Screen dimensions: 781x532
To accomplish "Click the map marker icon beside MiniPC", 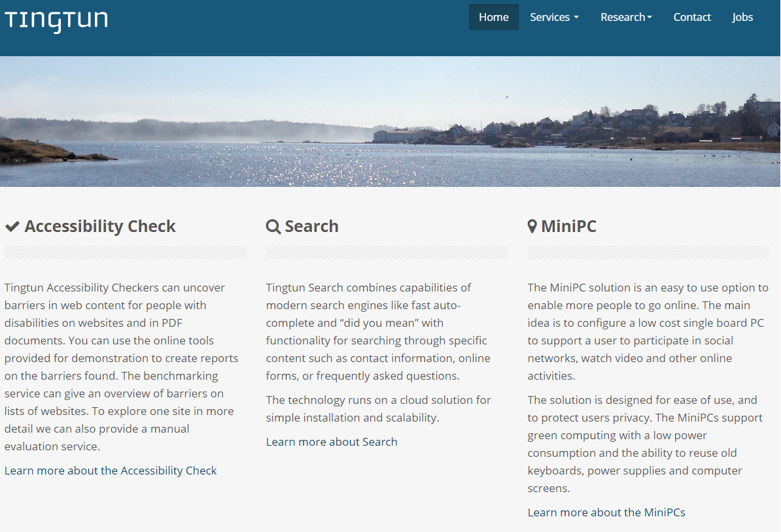I will (x=532, y=227).
